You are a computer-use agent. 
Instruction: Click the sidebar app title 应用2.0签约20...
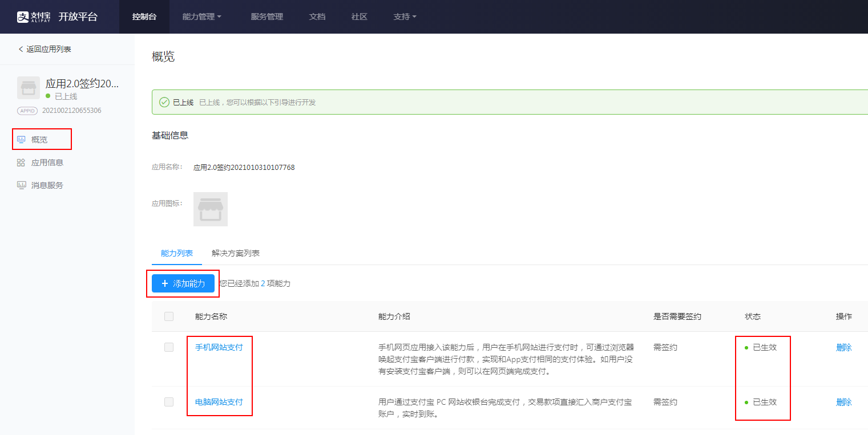82,84
